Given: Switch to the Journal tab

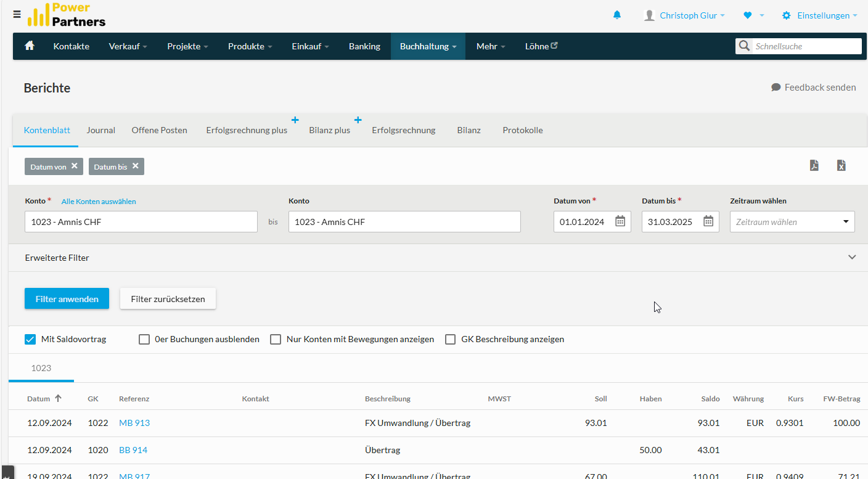Looking at the screenshot, I should pyautogui.click(x=101, y=130).
